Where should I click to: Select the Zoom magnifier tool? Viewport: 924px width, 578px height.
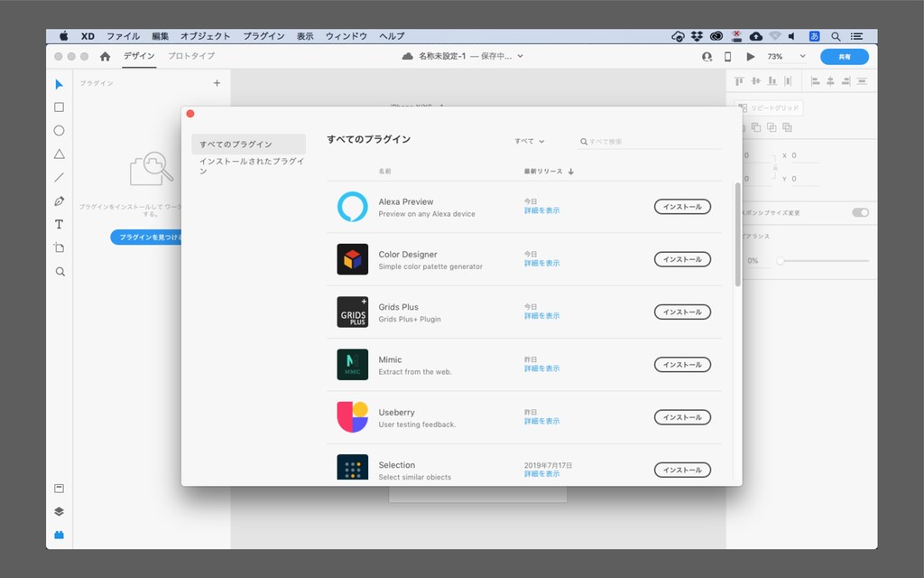pos(60,271)
